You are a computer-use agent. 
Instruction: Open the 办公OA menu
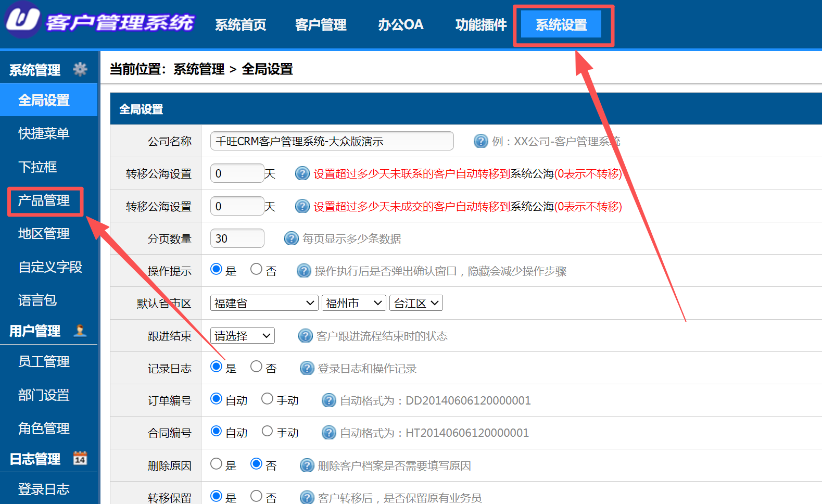(400, 24)
